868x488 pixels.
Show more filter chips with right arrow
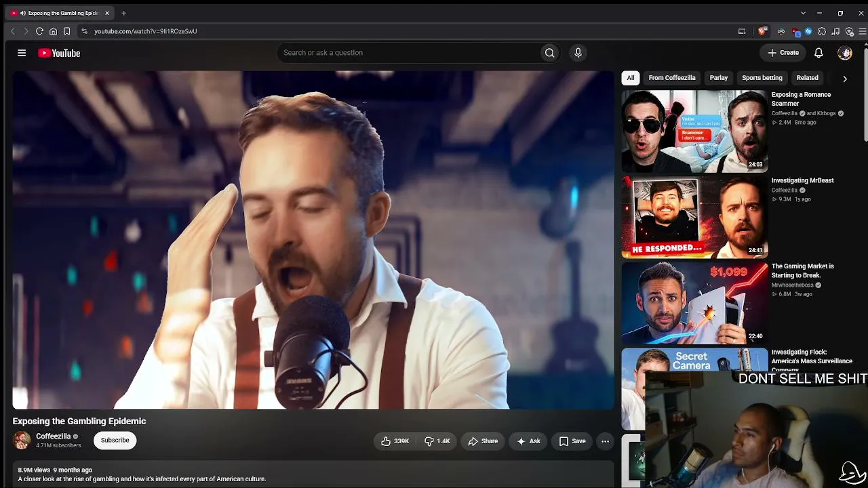click(844, 79)
